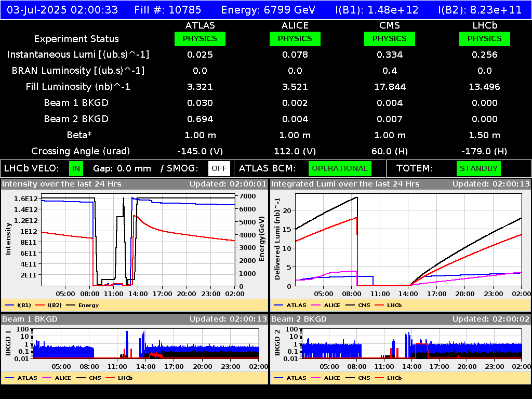
Task: Click the Experiment Status row label
Action: pos(76,38)
